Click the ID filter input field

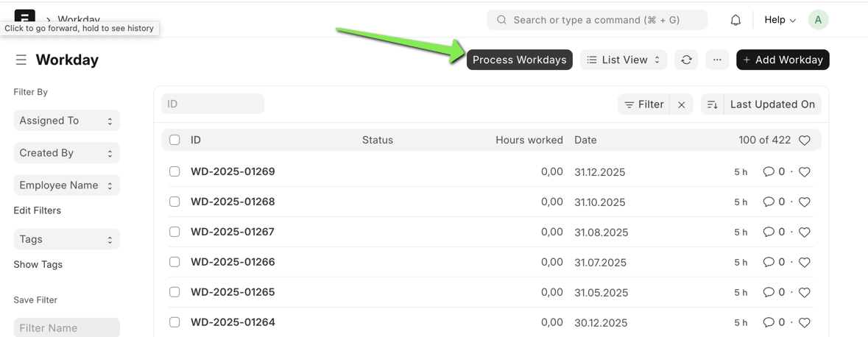pyautogui.click(x=213, y=104)
